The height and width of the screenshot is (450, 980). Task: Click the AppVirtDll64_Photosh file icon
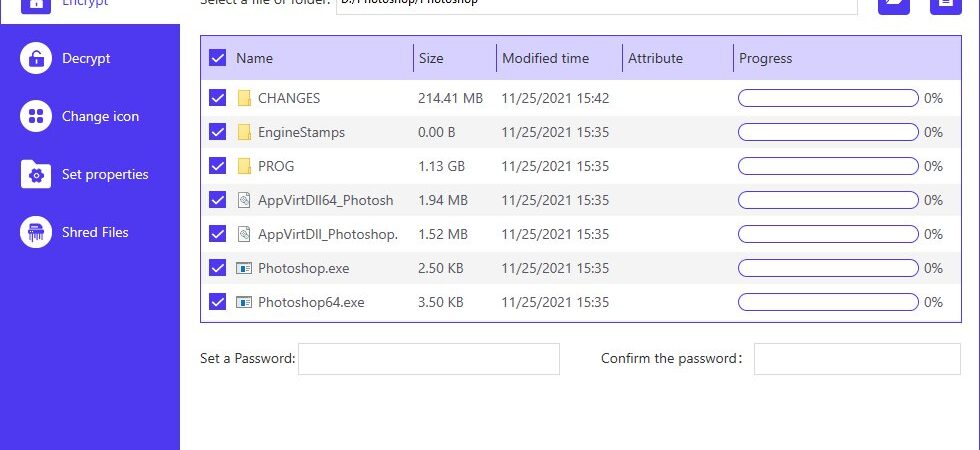coord(244,200)
